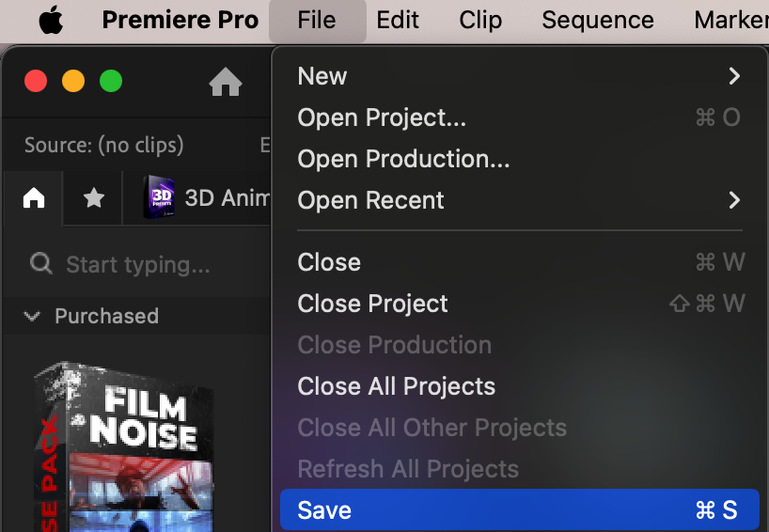Open the favorites star tab

point(94,197)
